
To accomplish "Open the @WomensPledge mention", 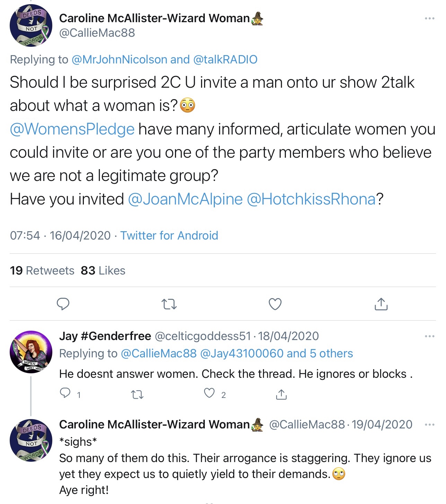I will click(x=72, y=129).
